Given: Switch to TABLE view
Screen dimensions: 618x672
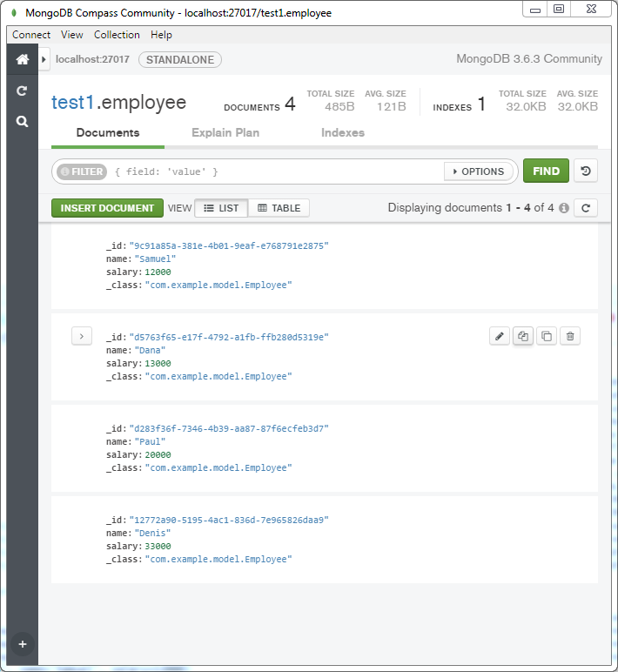Looking at the screenshot, I should [x=279, y=208].
